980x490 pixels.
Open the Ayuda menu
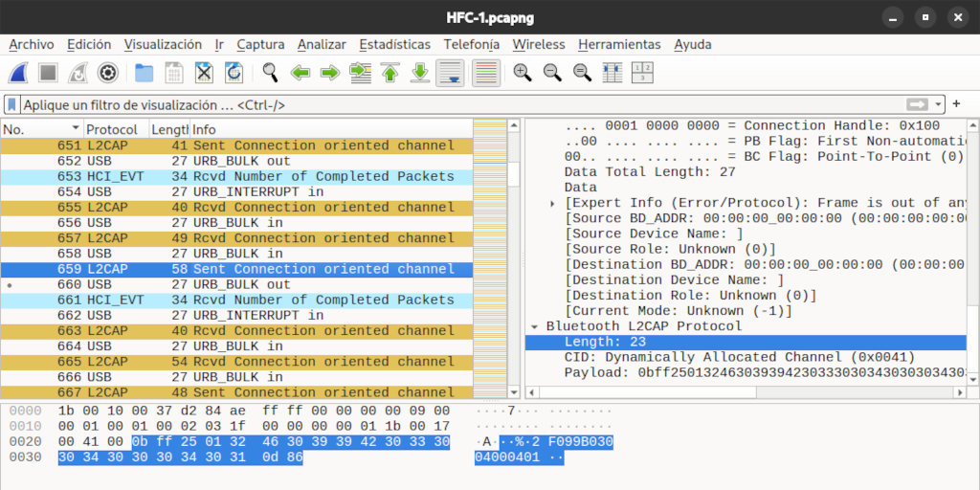click(x=693, y=44)
